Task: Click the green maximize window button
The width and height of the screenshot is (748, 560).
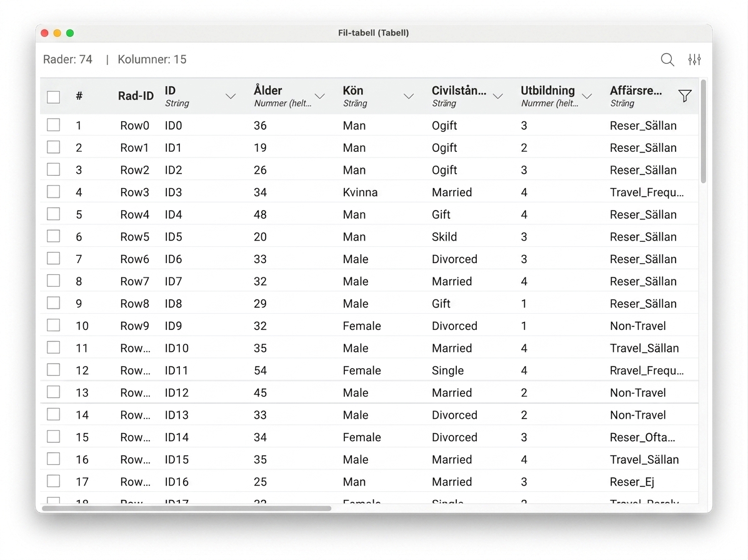Action: [70, 33]
